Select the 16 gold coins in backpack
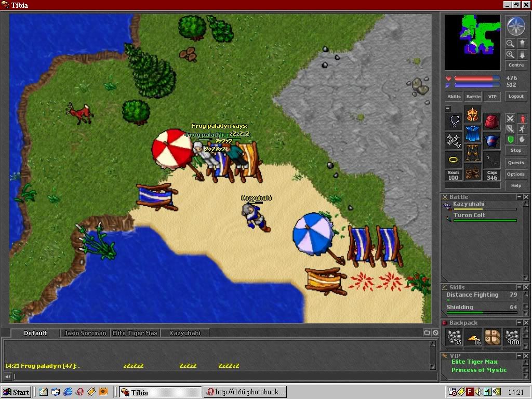The image size is (532, 399). [x=473, y=338]
